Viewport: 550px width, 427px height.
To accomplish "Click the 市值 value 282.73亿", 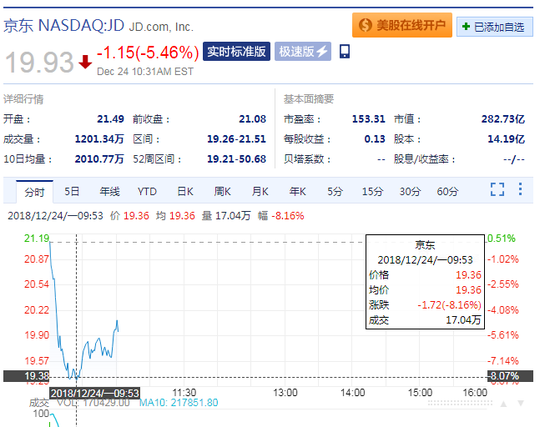I will point(503,119).
